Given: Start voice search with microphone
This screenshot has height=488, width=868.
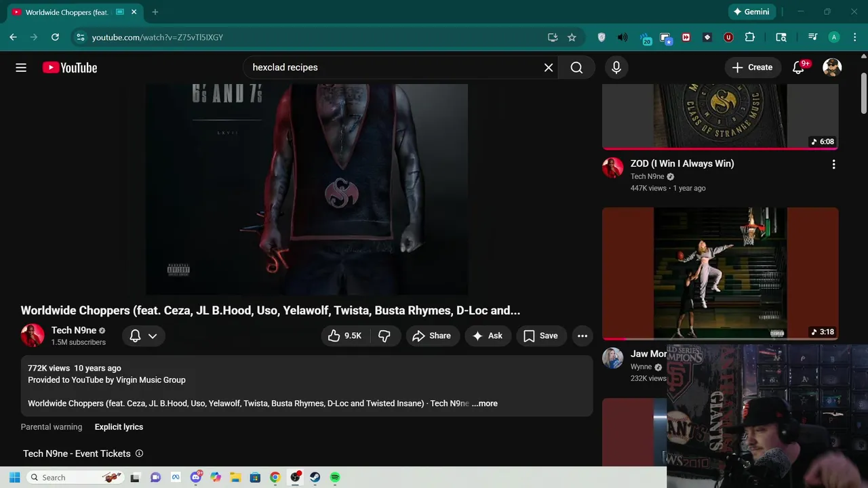Looking at the screenshot, I should coord(616,68).
